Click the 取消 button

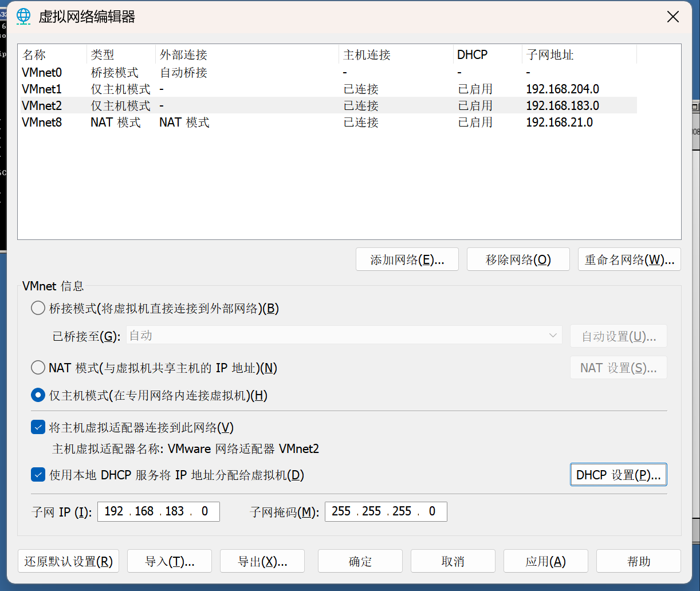[453, 561]
